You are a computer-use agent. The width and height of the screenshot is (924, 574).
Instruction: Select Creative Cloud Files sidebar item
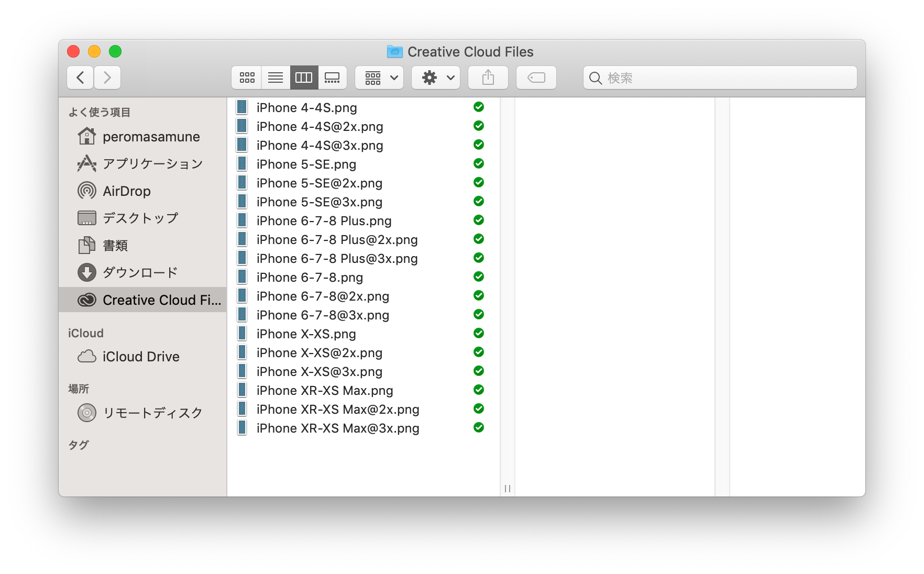pos(142,300)
